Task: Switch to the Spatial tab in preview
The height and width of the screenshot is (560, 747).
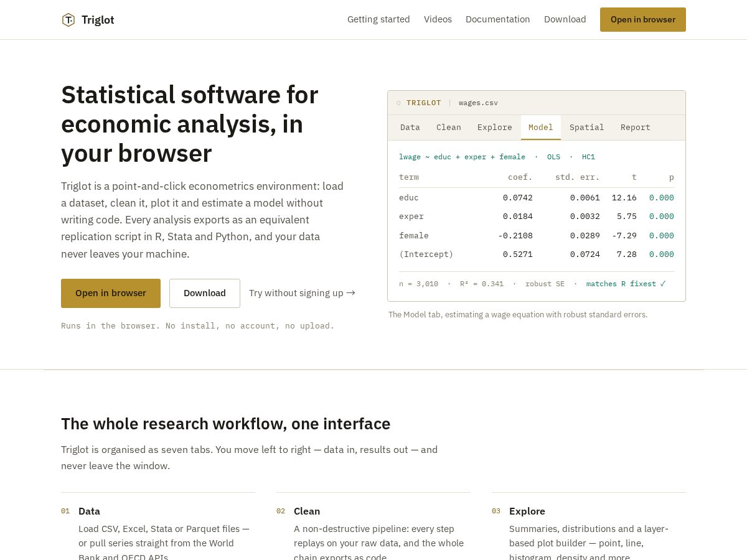Action: coord(587,128)
